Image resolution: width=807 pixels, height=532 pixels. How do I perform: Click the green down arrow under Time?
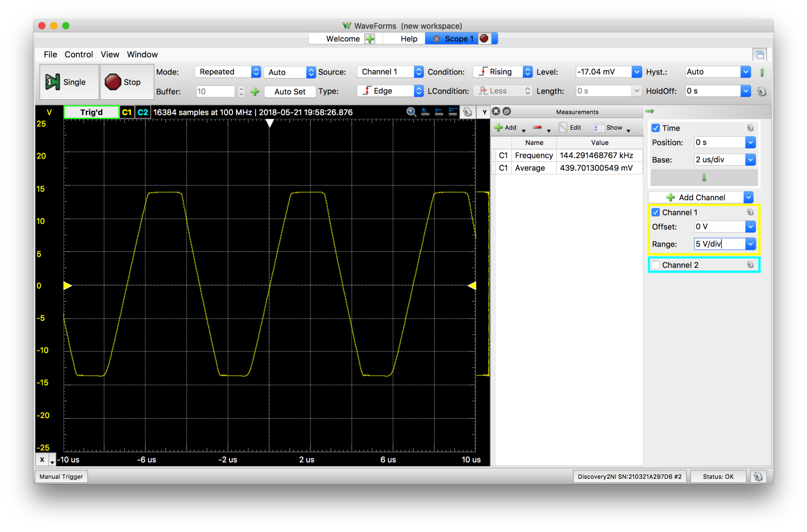[x=704, y=177]
